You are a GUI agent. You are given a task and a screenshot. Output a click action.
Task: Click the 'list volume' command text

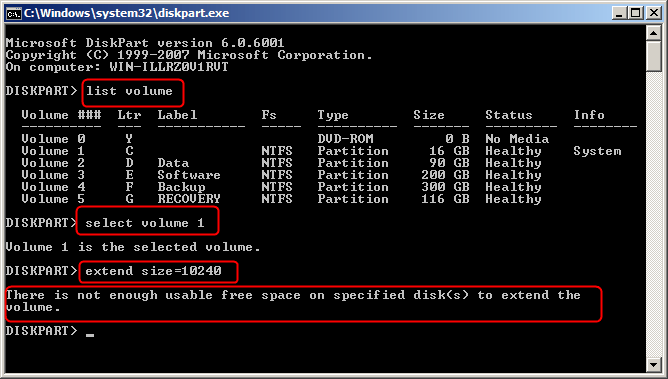point(129,91)
